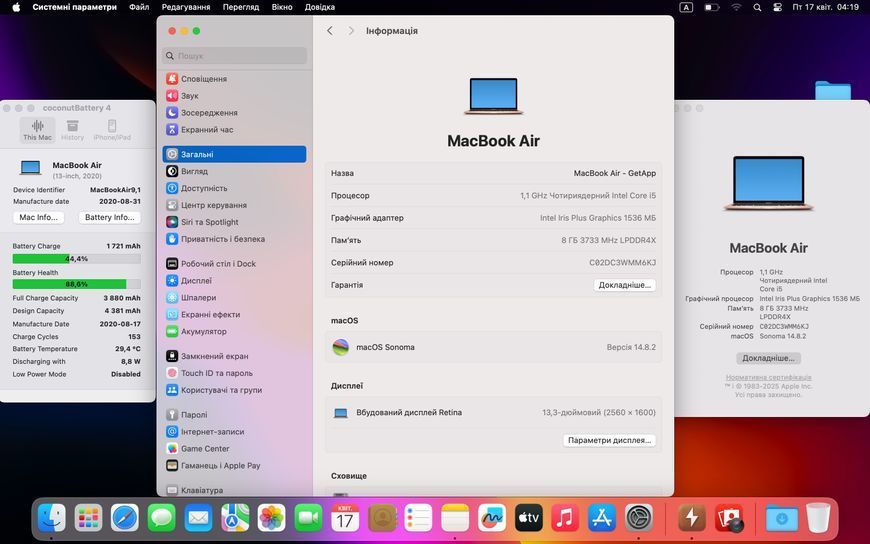
Task: Open Шпалери settings in sidebar
Action: [x=234, y=298]
